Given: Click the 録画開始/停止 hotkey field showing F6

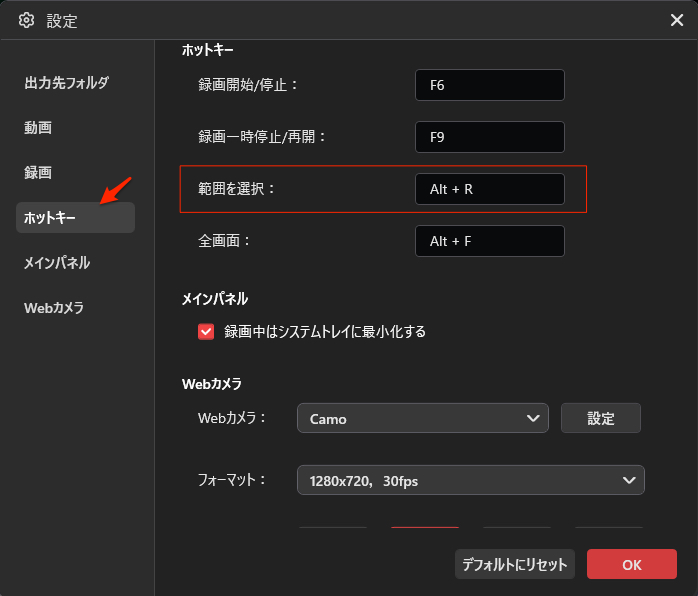Looking at the screenshot, I should 489,85.
